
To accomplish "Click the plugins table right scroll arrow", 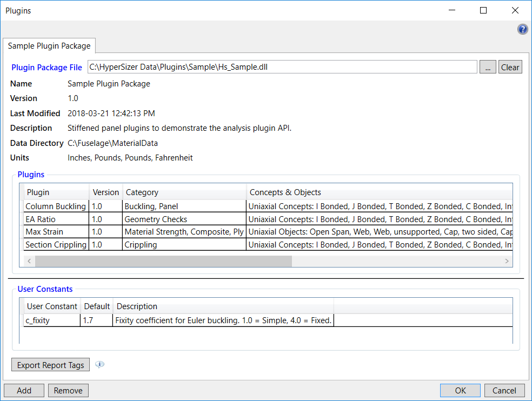I will pyautogui.click(x=507, y=261).
